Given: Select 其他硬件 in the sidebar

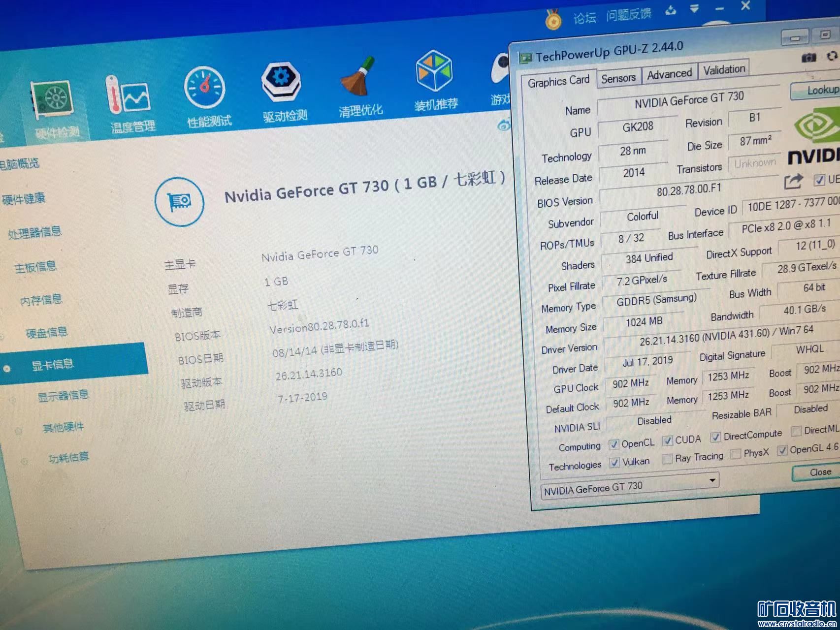Looking at the screenshot, I should click(x=64, y=427).
